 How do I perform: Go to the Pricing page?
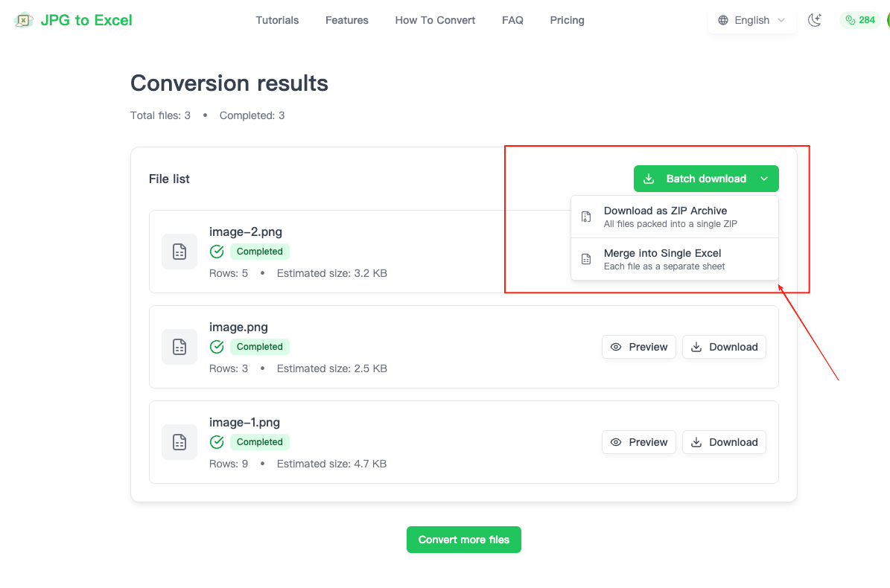tap(567, 20)
